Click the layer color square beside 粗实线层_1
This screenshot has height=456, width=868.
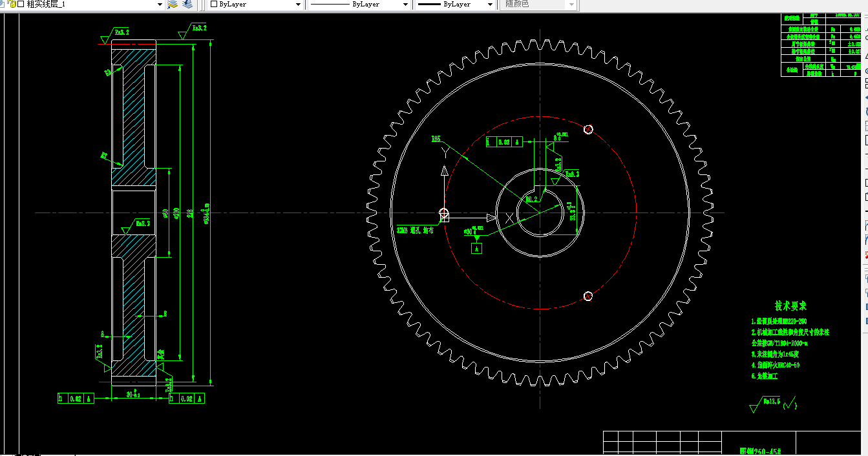(21, 4)
